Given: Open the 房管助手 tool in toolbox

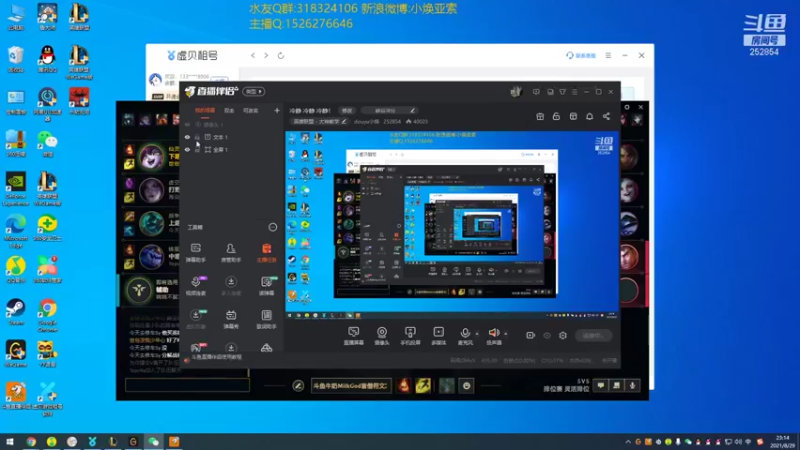Looking at the screenshot, I should coord(231,253).
